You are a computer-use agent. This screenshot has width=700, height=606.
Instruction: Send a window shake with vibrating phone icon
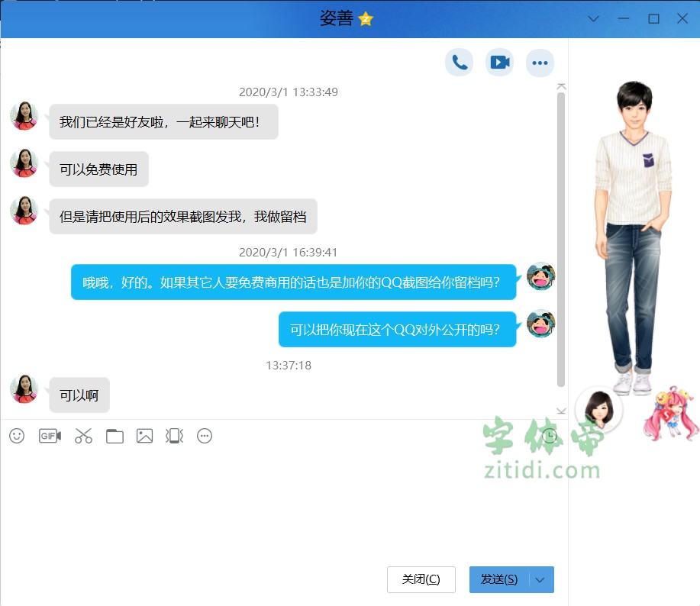[x=175, y=436]
